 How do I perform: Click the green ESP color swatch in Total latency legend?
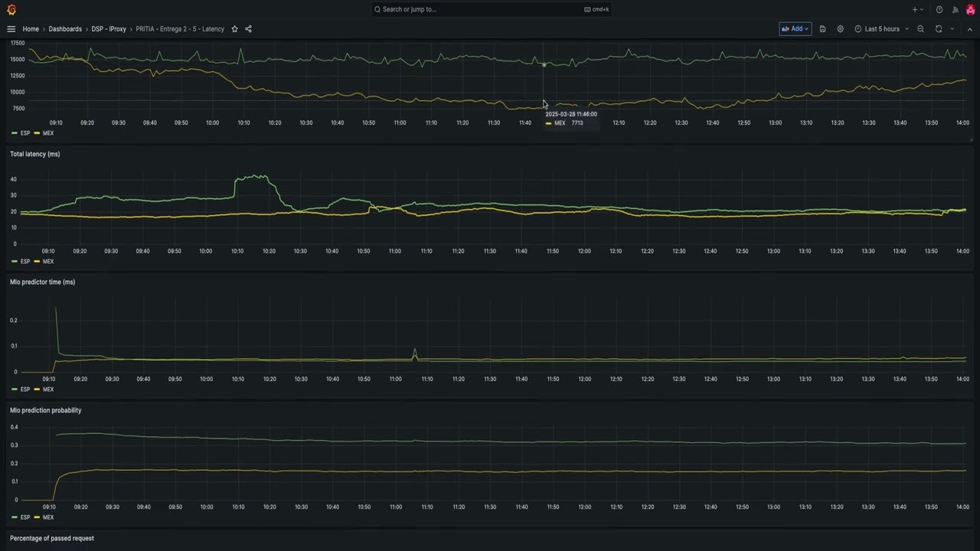(x=15, y=262)
